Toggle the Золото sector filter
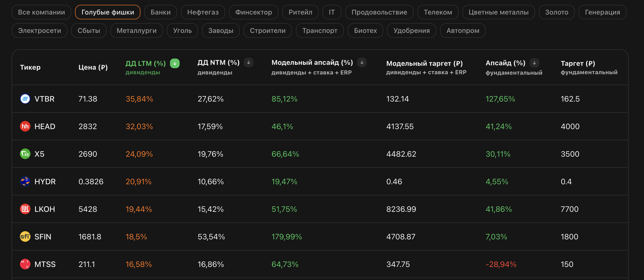 pyautogui.click(x=556, y=12)
